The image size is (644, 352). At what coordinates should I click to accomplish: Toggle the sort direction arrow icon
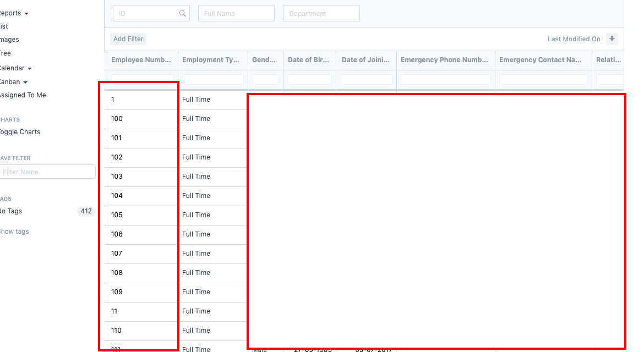point(612,38)
